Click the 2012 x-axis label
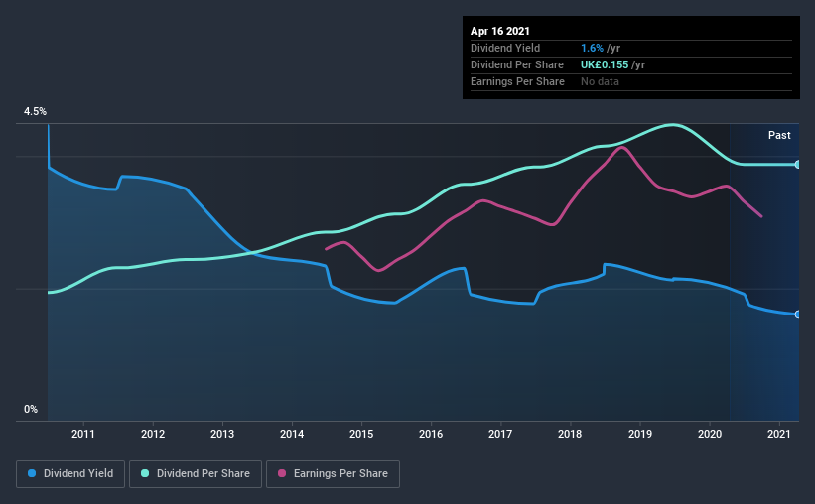 click(x=153, y=434)
